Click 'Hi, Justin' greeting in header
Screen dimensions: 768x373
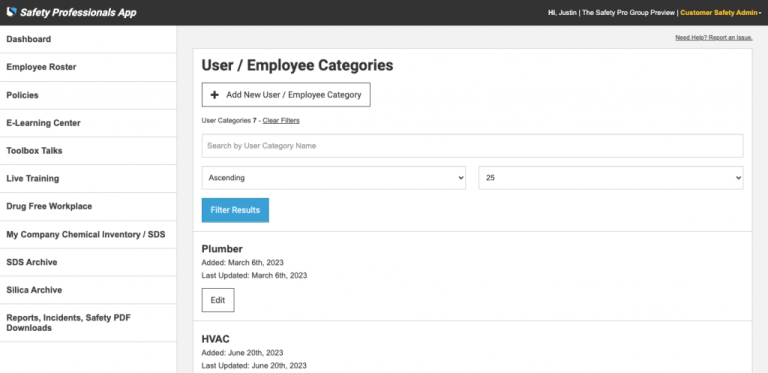pyautogui.click(x=562, y=13)
